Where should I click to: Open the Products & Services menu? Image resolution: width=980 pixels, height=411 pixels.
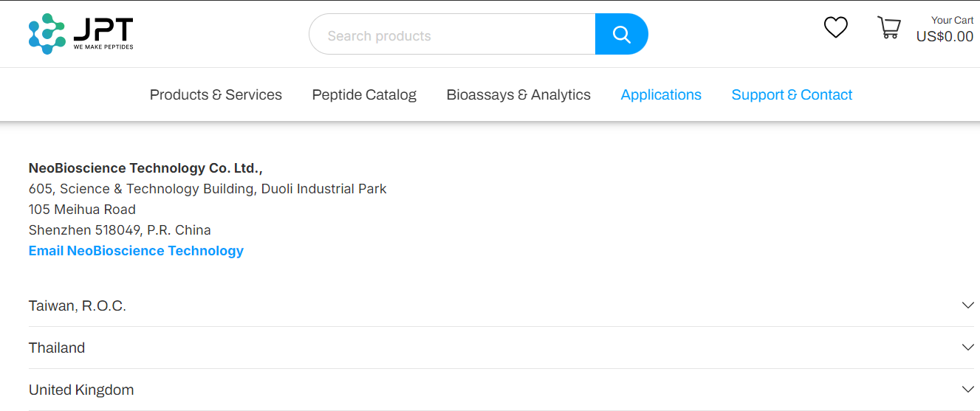(x=216, y=94)
